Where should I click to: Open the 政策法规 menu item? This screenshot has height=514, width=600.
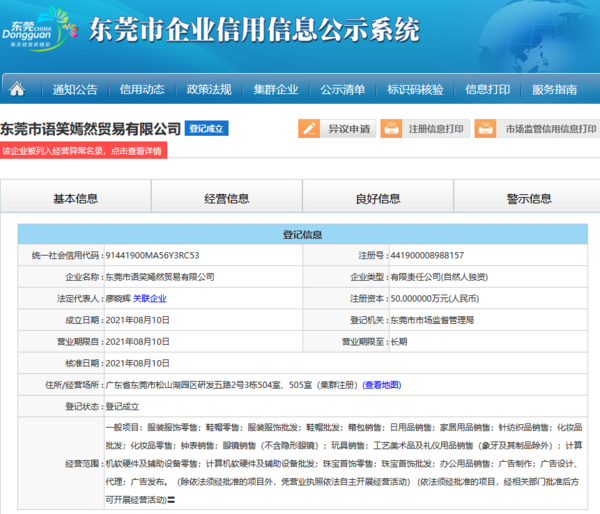(x=209, y=90)
